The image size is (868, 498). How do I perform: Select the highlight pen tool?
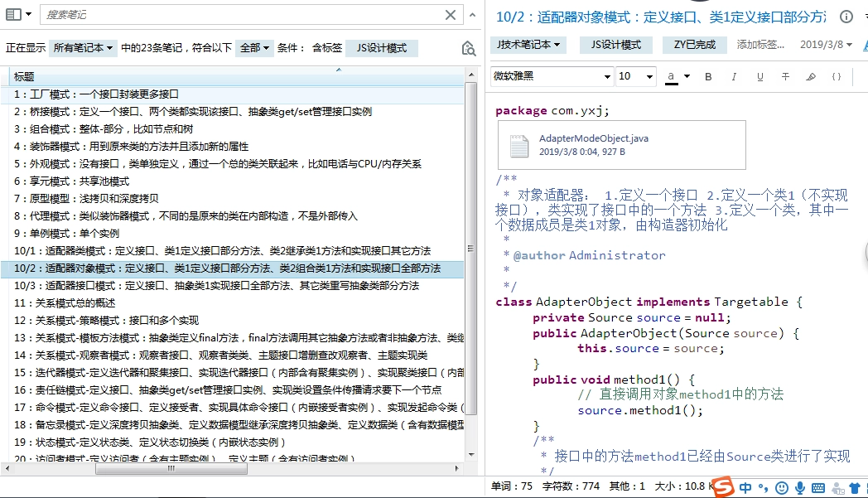pyautogui.click(x=813, y=76)
